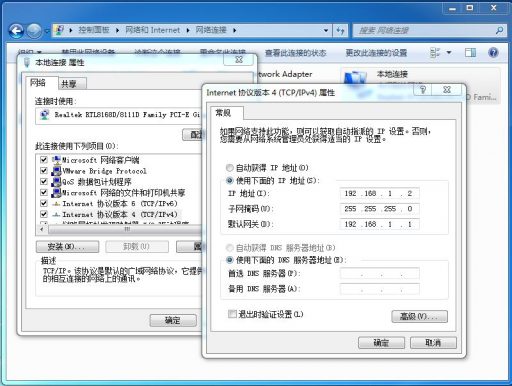Close the IPv4 属性 dialog
Image resolution: width=512 pixels, height=386 pixels.
pyautogui.click(x=447, y=89)
